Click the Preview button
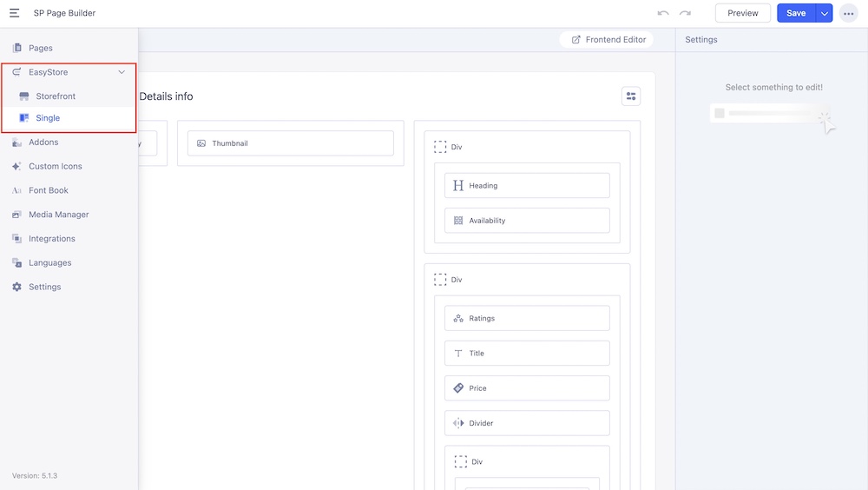868x490 pixels. pyautogui.click(x=742, y=13)
